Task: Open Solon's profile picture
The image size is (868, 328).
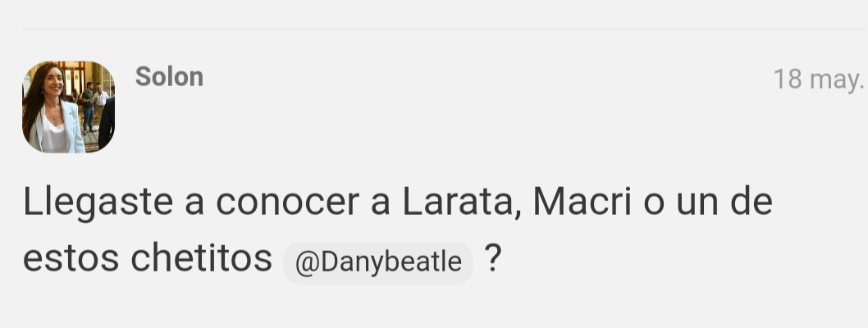Action: point(68,107)
